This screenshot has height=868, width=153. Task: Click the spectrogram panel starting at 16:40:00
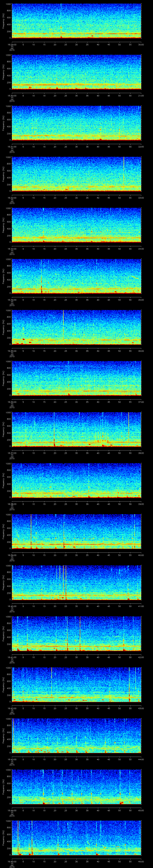tap(76, 583)
